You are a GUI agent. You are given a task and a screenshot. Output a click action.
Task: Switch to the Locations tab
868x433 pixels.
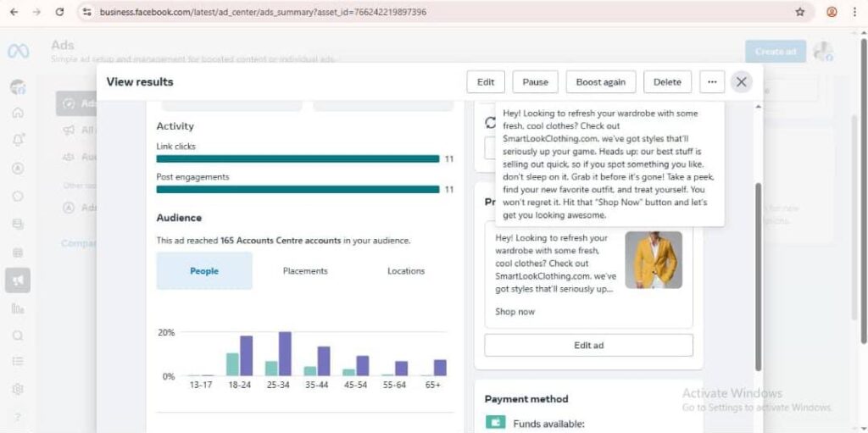[406, 271]
